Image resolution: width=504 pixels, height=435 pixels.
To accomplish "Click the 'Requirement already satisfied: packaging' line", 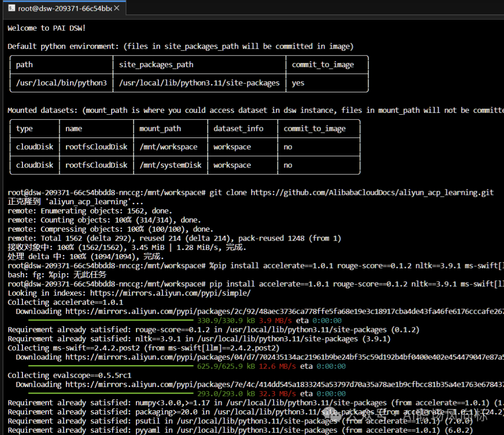I will tap(256, 412).
